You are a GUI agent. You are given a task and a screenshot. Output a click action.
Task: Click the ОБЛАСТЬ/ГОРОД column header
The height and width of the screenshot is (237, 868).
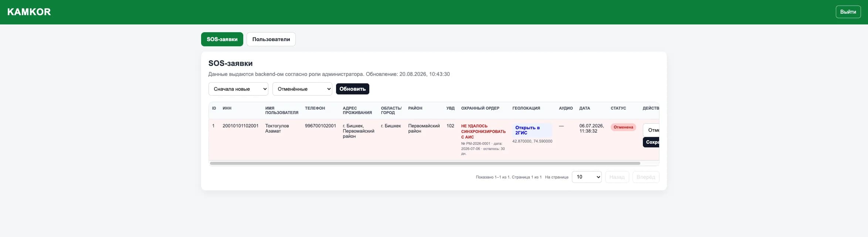tap(391, 110)
